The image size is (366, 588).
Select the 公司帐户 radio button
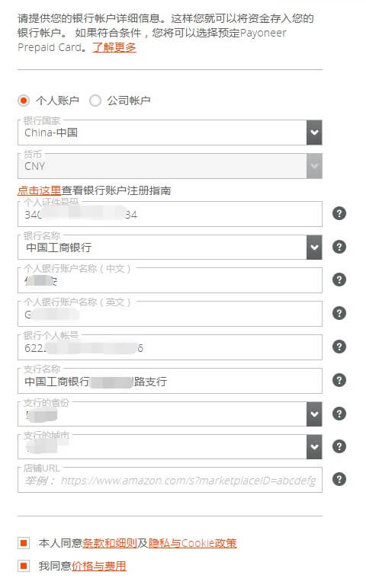click(x=95, y=101)
